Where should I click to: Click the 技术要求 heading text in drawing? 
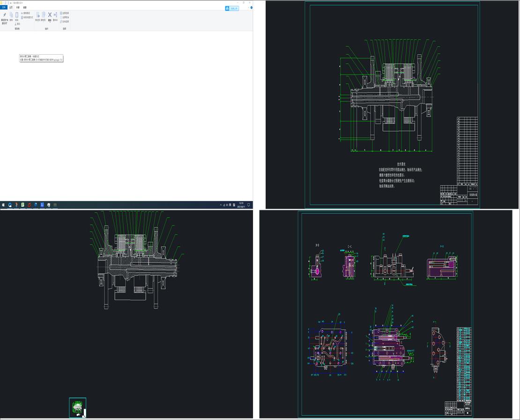(401, 164)
